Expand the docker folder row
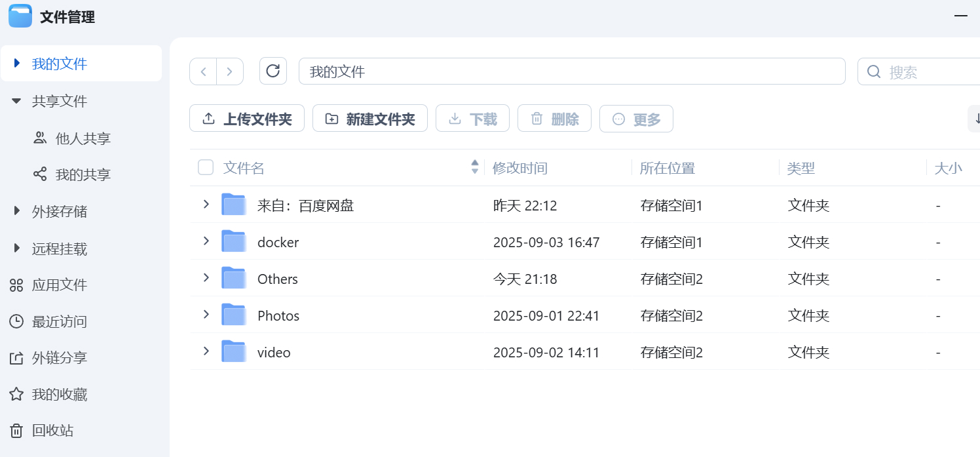This screenshot has width=980, height=457. pyautogui.click(x=206, y=241)
